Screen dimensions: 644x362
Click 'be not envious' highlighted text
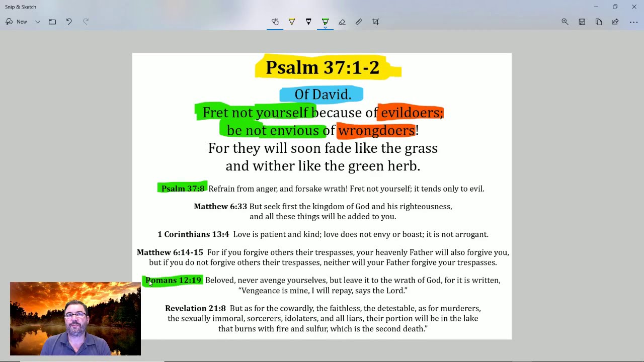(273, 131)
